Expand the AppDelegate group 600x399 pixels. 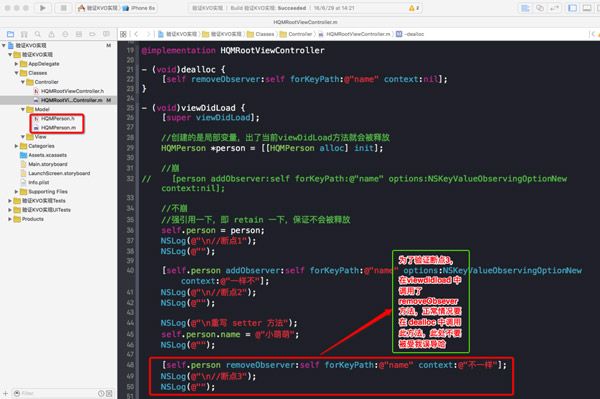16,64
